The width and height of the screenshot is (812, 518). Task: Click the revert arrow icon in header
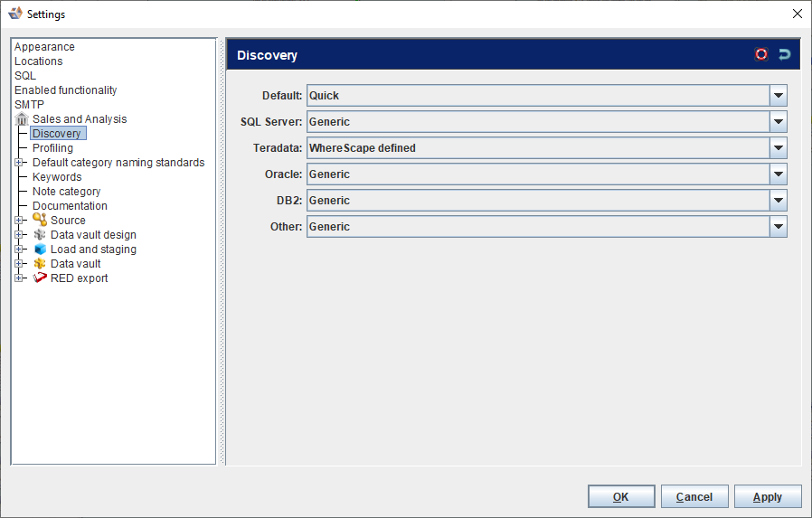tap(784, 54)
